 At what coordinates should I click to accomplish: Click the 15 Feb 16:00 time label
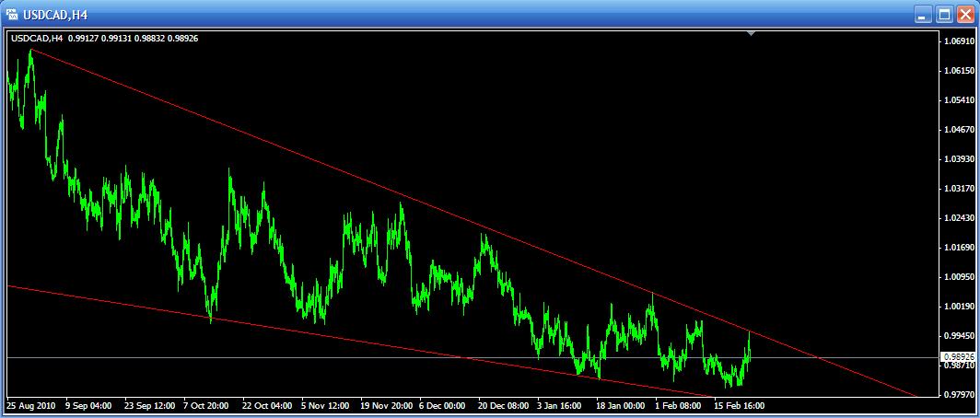click(739, 405)
